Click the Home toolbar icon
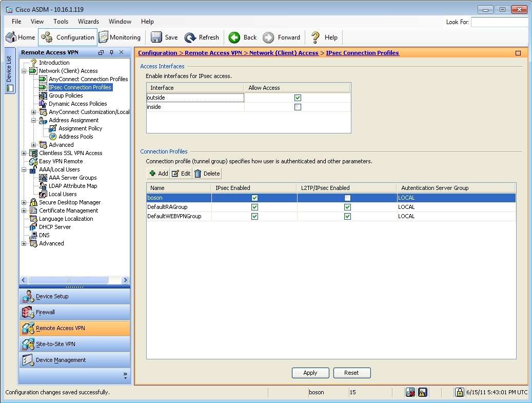Screen dimensions: 532x403 point(11,37)
